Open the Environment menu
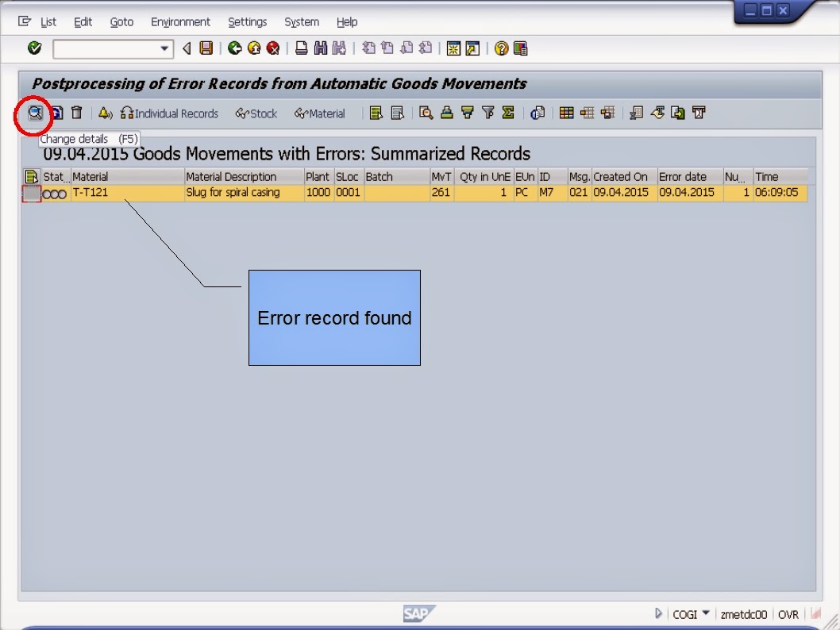Screen dimensions: 840x630 point(181,21)
